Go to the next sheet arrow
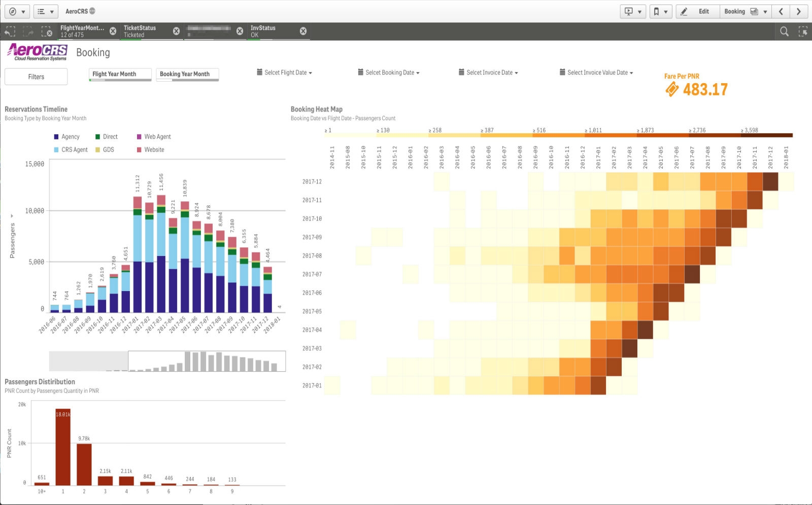 (x=799, y=11)
